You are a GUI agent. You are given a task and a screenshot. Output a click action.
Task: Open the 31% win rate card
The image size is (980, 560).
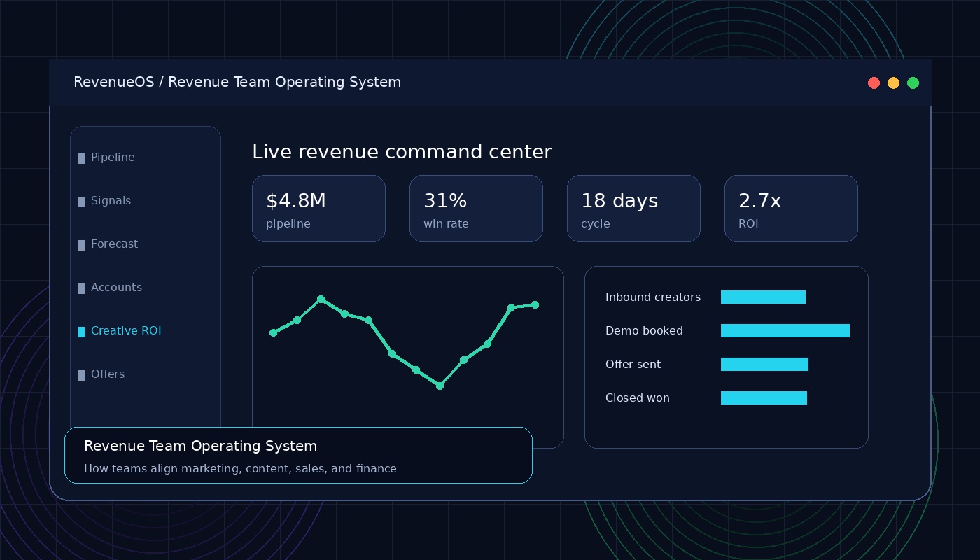(476, 209)
